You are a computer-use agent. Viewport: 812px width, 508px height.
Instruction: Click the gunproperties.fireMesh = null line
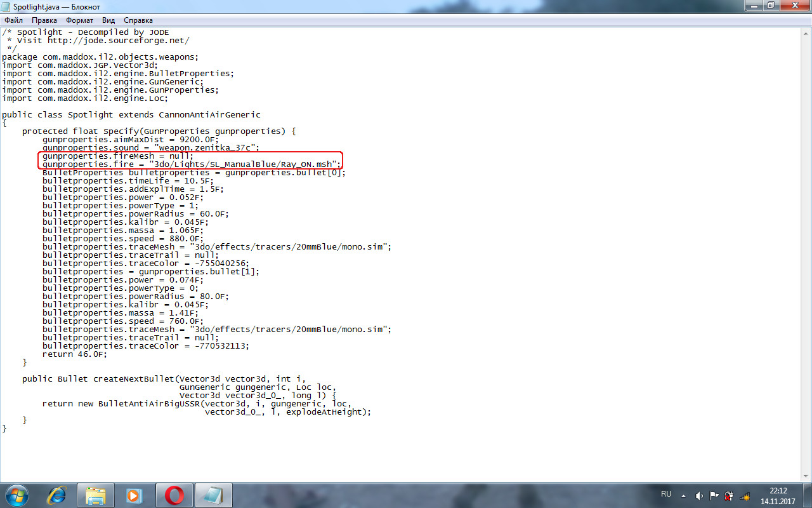point(117,156)
